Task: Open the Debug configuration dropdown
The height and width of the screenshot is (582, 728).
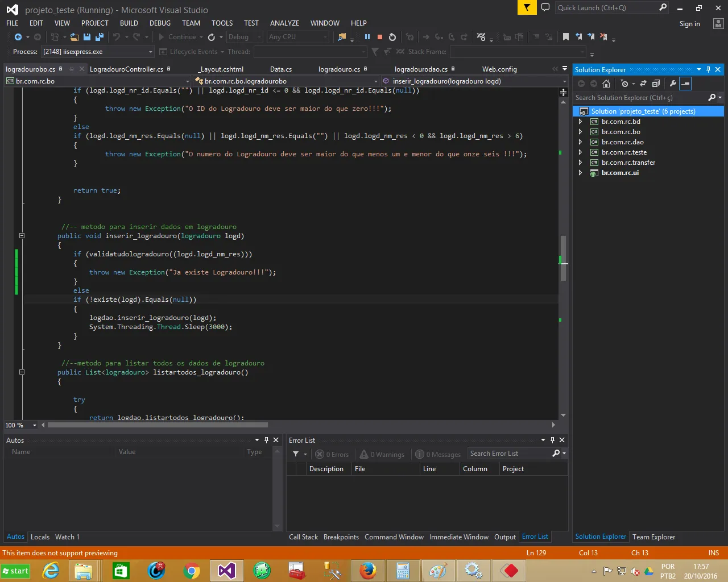Action: [245, 37]
